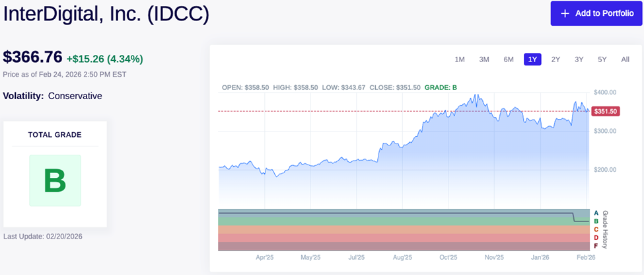Screen dimensions: 644x275
Task: Select the 3M time range
Action: coord(484,59)
